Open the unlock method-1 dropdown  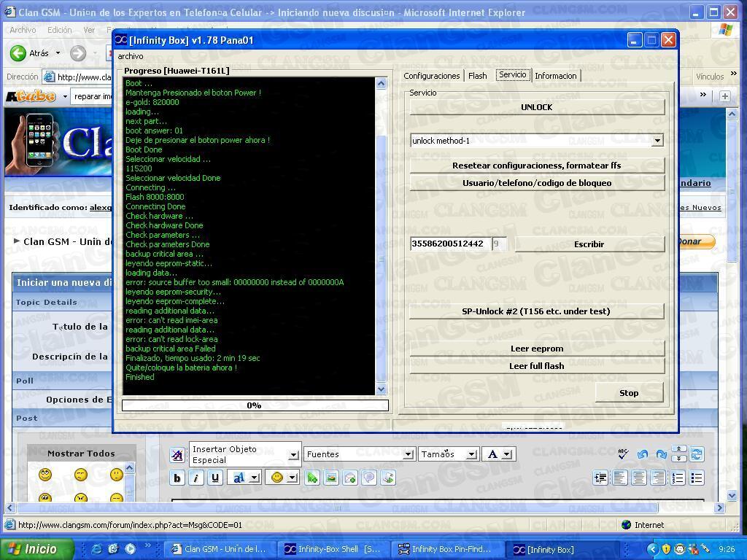click(657, 141)
